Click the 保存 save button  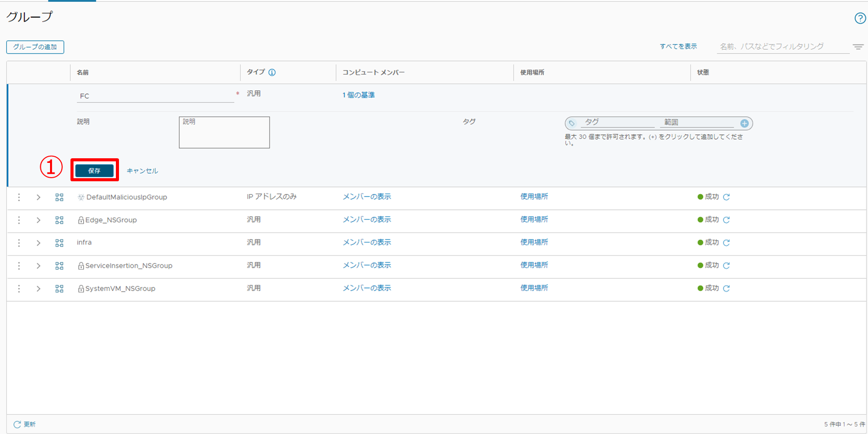(94, 171)
